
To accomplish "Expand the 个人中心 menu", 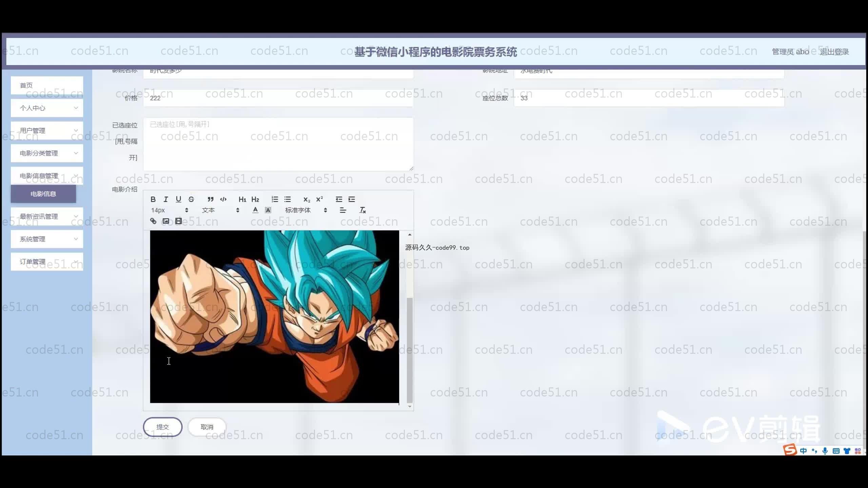I will (47, 108).
